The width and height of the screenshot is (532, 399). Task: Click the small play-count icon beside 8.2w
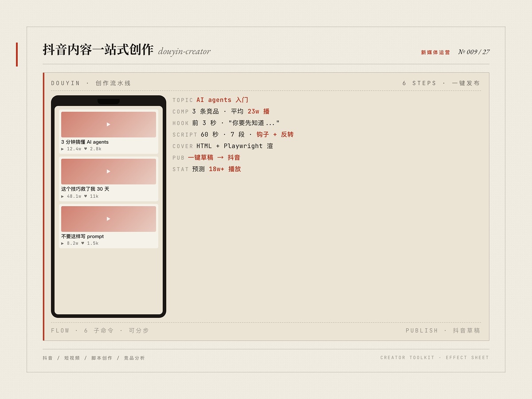pyautogui.click(x=63, y=243)
